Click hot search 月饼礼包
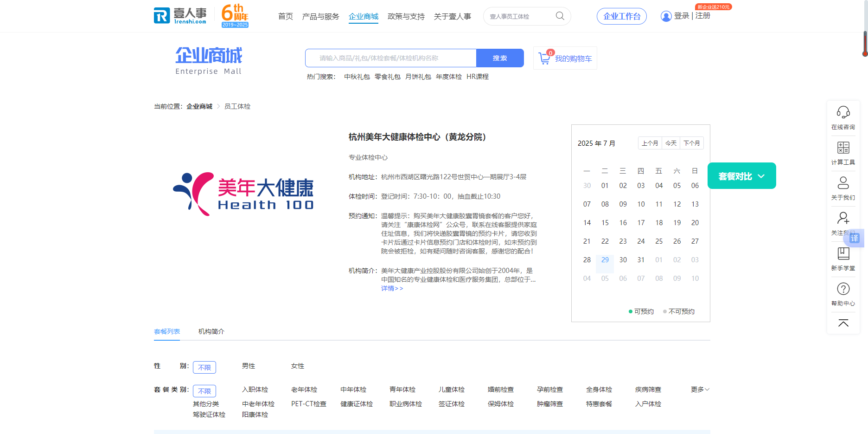 [x=418, y=77]
